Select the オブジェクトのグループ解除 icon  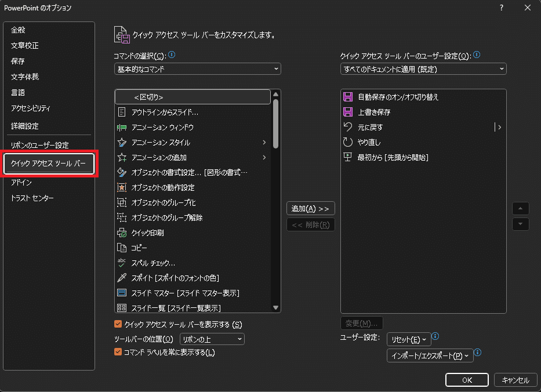121,217
